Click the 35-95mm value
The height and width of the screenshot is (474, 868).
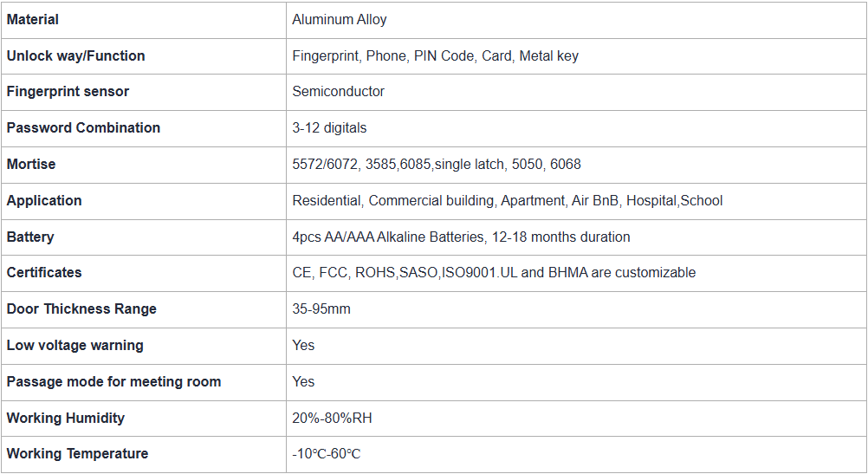tap(321, 308)
